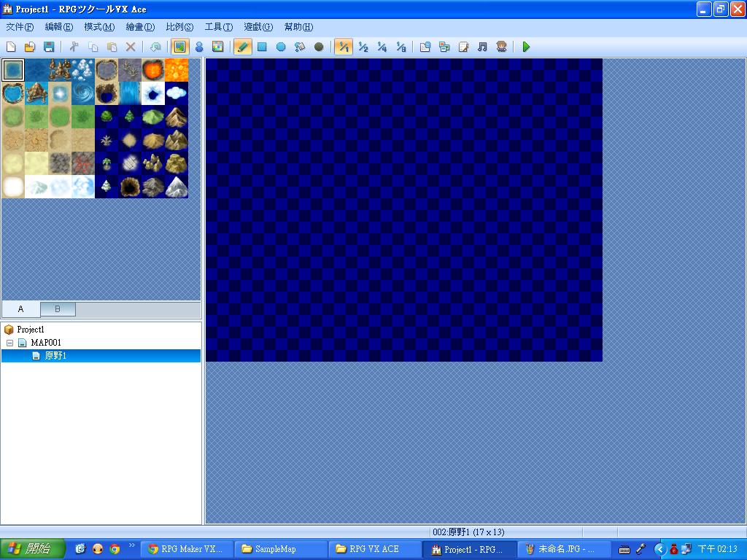Screen dimensions: 747x560
Task: Switch to Map editing mode
Action: [x=180, y=47]
